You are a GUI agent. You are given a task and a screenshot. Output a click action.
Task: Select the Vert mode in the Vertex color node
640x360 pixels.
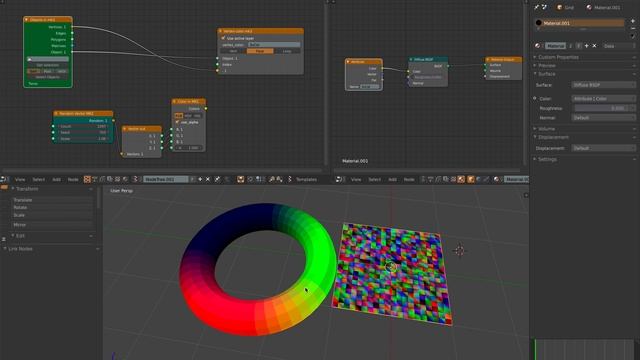tap(233, 51)
